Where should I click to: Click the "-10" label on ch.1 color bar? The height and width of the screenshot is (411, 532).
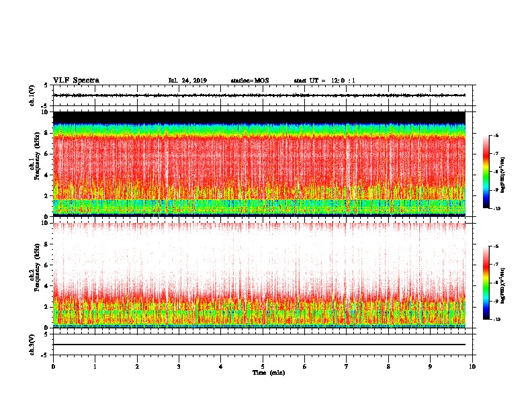[x=497, y=209]
